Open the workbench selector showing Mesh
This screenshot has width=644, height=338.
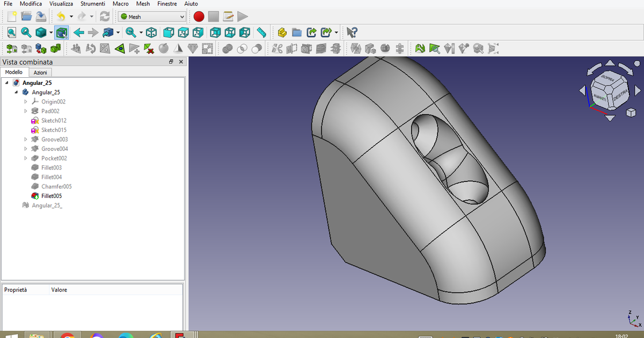click(x=151, y=16)
